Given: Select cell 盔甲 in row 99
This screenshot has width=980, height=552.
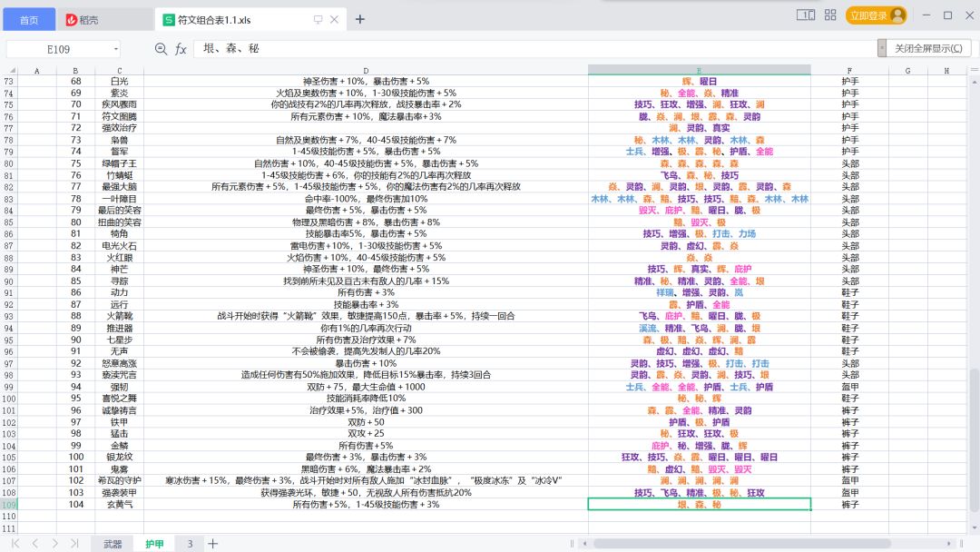Looking at the screenshot, I should [x=849, y=387].
